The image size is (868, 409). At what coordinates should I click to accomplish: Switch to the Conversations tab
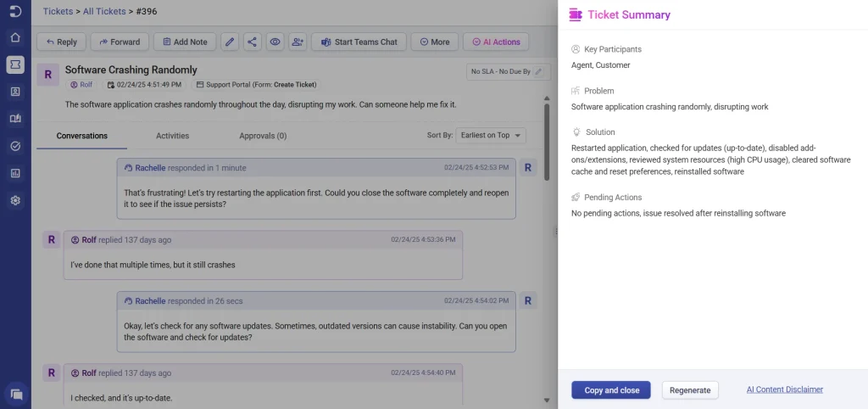click(82, 136)
